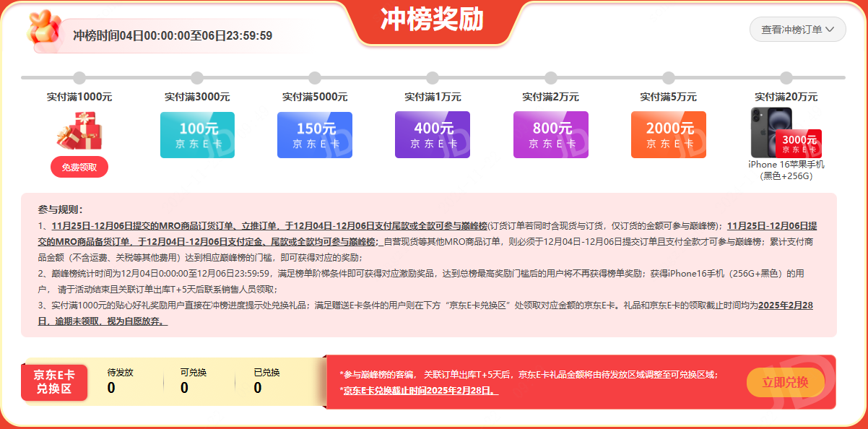Click the progress dot above 实付满5万元

point(669,78)
